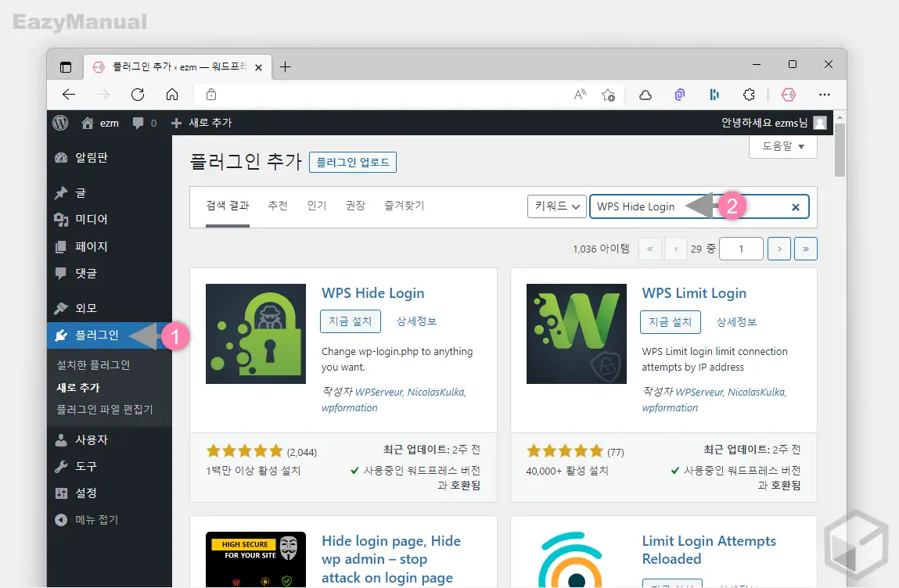This screenshot has height=588, width=899.
Task: Open the cloud extension icon
Action: point(645,95)
